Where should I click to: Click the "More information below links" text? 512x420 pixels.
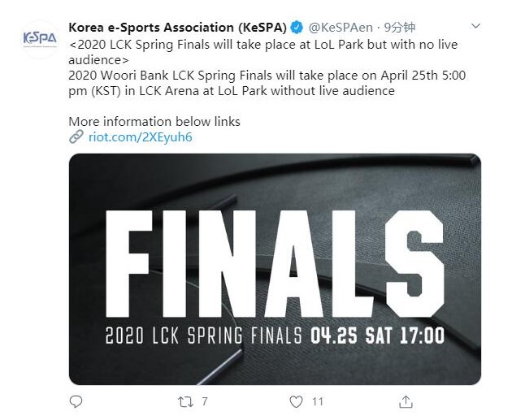154,122
